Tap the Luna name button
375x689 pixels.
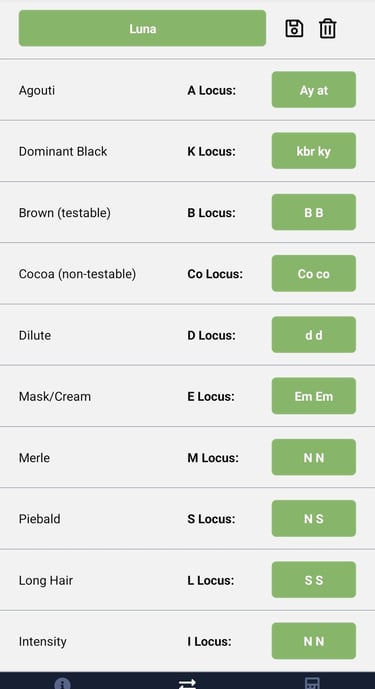pyautogui.click(x=142, y=29)
